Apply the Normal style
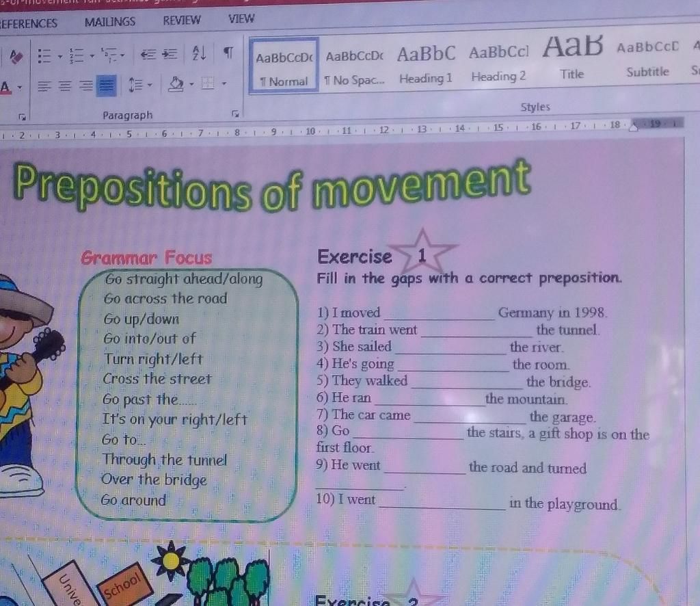The height and width of the screenshot is (606, 700). point(284,66)
